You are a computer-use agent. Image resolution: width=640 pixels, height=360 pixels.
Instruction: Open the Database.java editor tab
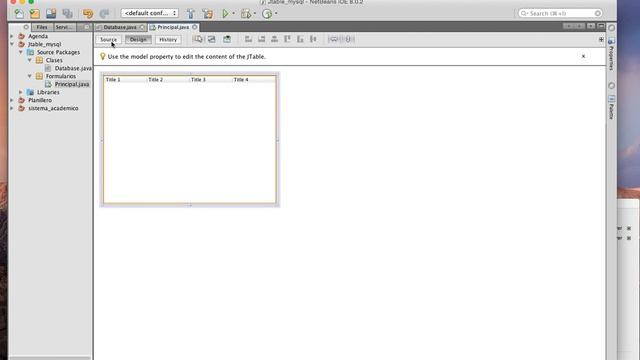[x=120, y=27]
